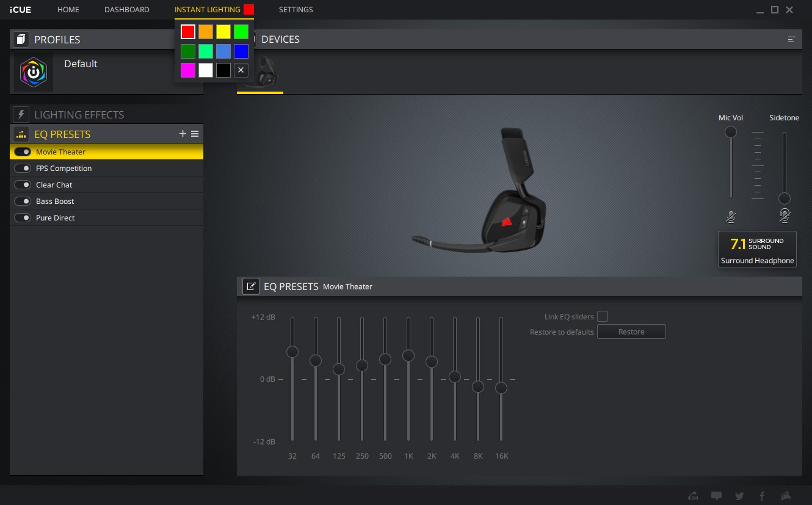Click the edit icon beside EQ PRESETS Movie Theater
This screenshot has width=812, height=505.
pos(251,286)
